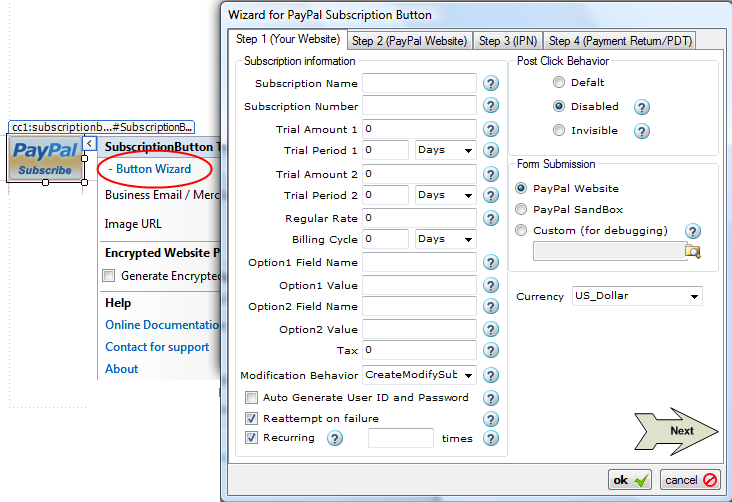This screenshot has height=502, width=732.
Task: Click help icon after the times label
Action: pos(491,438)
